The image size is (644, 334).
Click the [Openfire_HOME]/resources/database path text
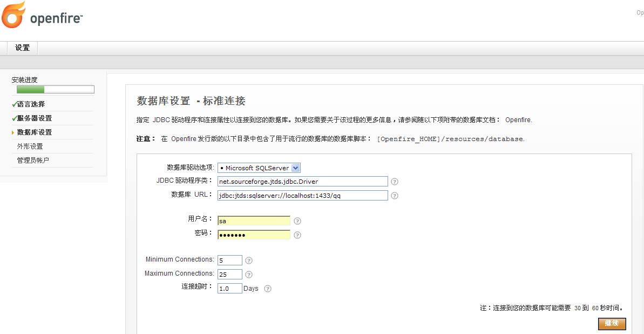click(451, 139)
